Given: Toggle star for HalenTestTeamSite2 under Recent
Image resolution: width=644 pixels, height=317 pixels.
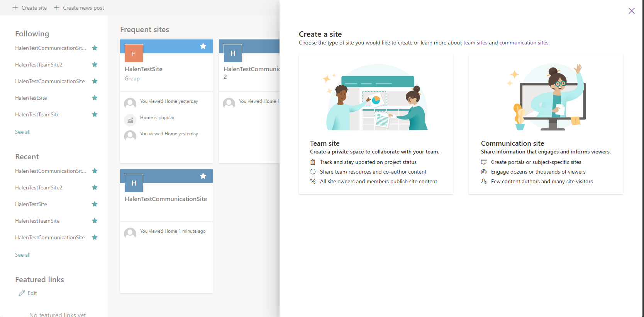Looking at the screenshot, I should [95, 187].
